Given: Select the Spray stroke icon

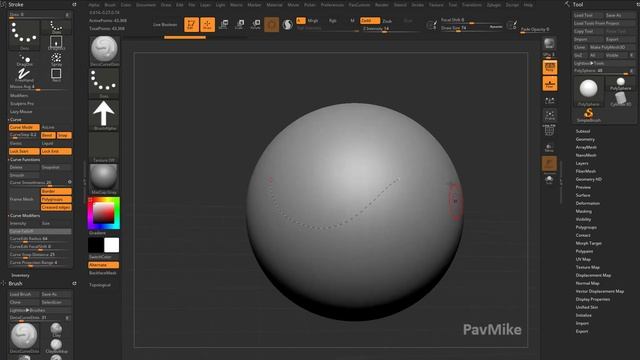Looking at the screenshot, I should click(x=56, y=60).
